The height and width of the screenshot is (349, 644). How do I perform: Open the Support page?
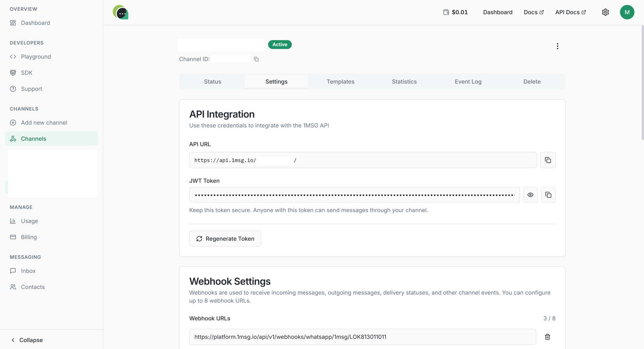[x=51, y=89]
